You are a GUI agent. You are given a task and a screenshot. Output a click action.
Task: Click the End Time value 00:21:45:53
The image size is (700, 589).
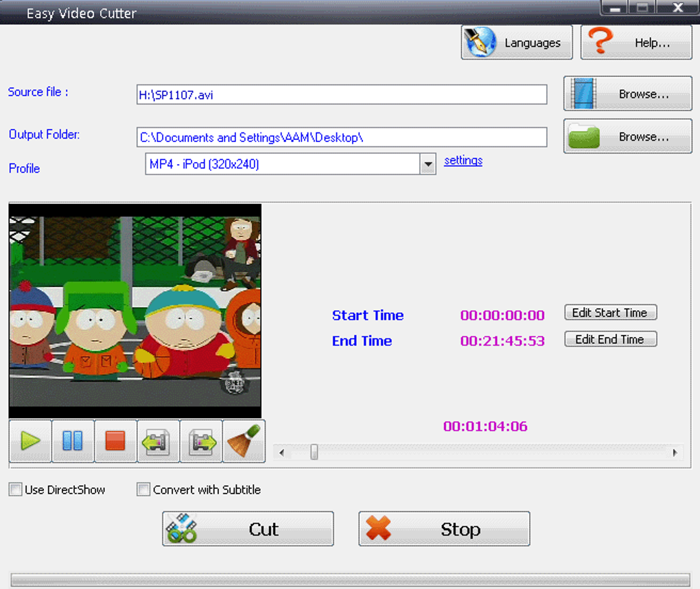click(x=502, y=341)
